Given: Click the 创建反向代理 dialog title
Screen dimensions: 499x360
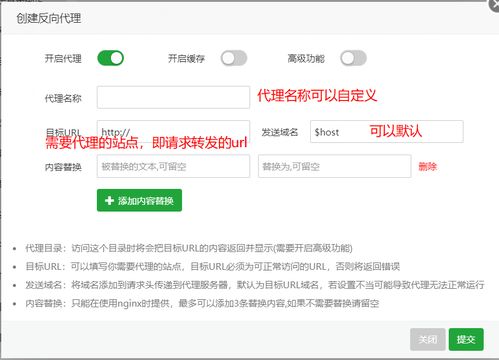Looking at the screenshot, I should (49, 18).
